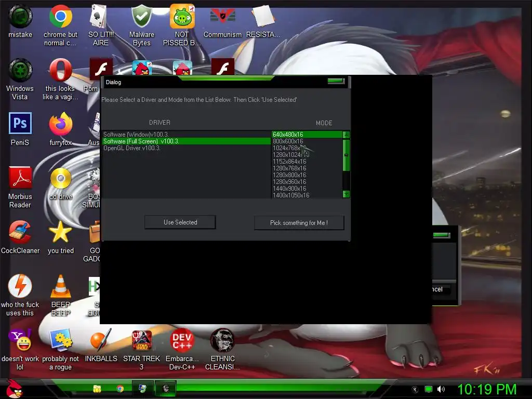Choose the 1280x800x16 mode

pyautogui.click(x=307, y=175)
